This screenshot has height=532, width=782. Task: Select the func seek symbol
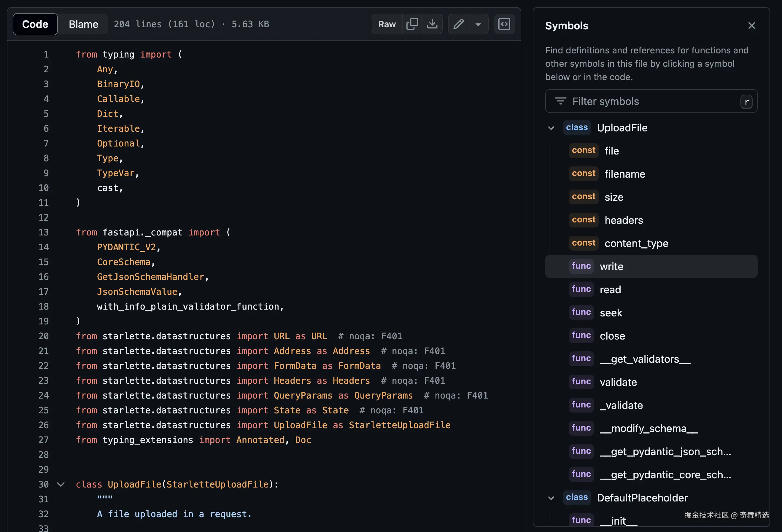611,313
